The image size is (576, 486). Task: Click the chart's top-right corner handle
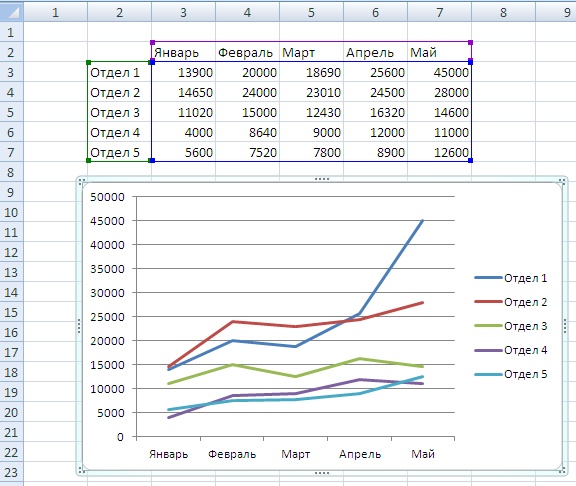click(562, 181)
